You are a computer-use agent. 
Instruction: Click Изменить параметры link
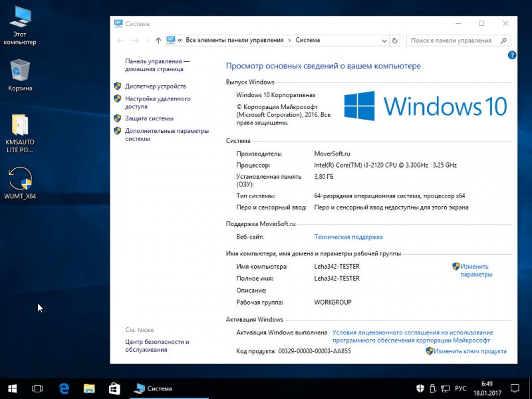[475, 271]
